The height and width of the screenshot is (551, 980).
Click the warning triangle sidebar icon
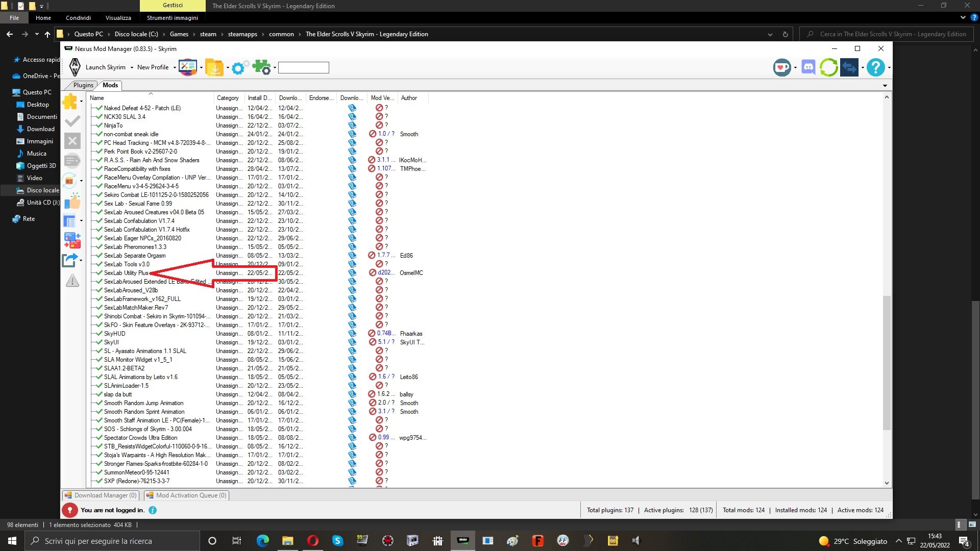pyautogui.click(x=72, y=281)
